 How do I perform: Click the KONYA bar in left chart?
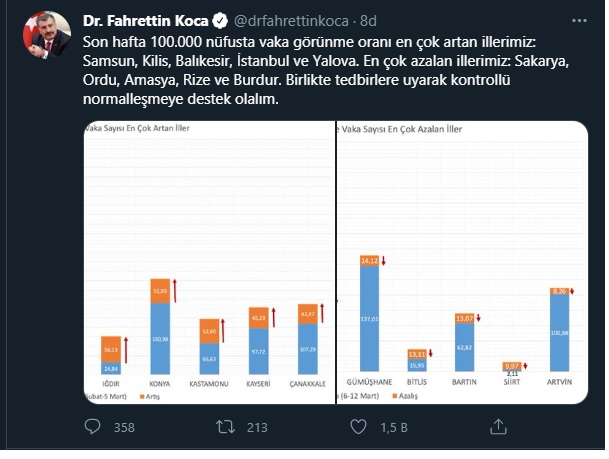click(x=160, y=327)
